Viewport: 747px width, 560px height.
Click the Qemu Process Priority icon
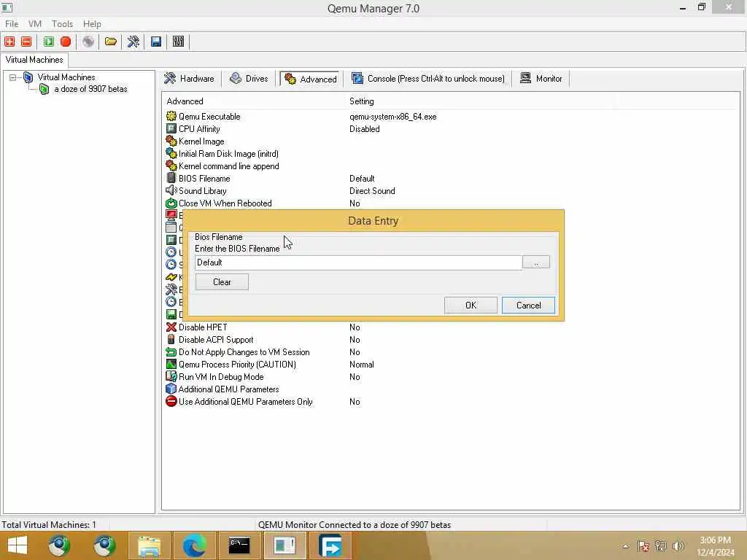coord(171,365)
